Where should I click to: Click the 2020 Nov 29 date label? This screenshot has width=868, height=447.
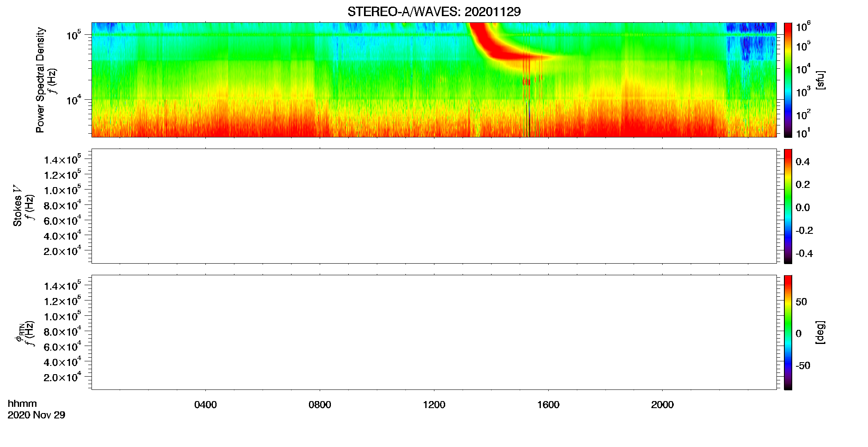pos(36,415)
